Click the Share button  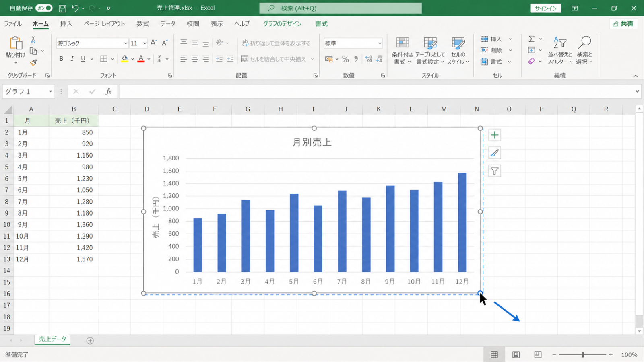(x=623, y=24)
